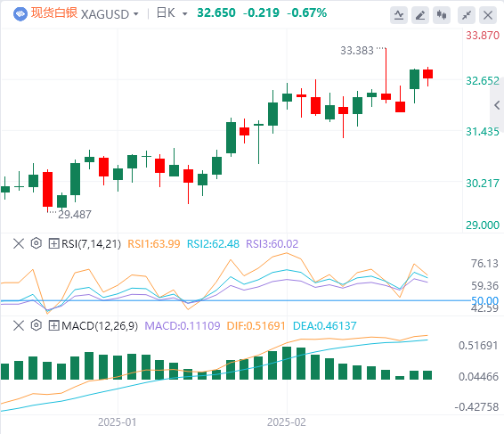
Task: Close the chart panel with X
Action: pos(488,15)
